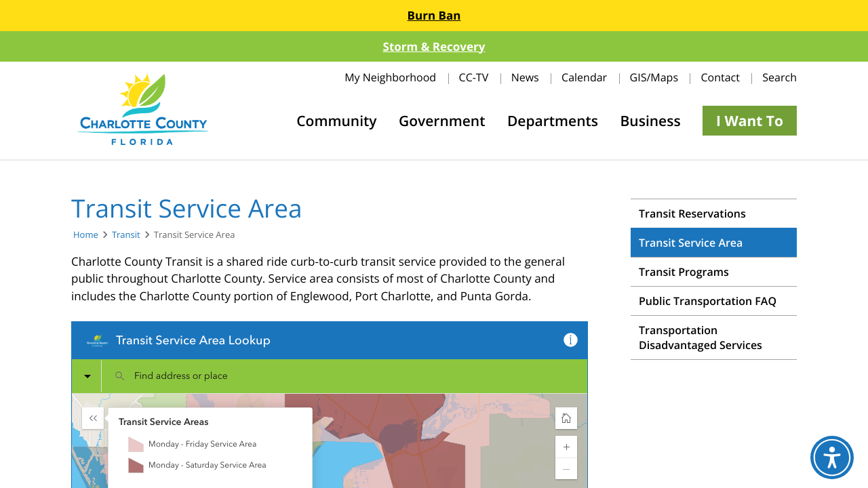The height and width of the screenshot is (488, 868).
Task: Select Public Transportation FAQ in sidebar
Action: click(707, 301)
